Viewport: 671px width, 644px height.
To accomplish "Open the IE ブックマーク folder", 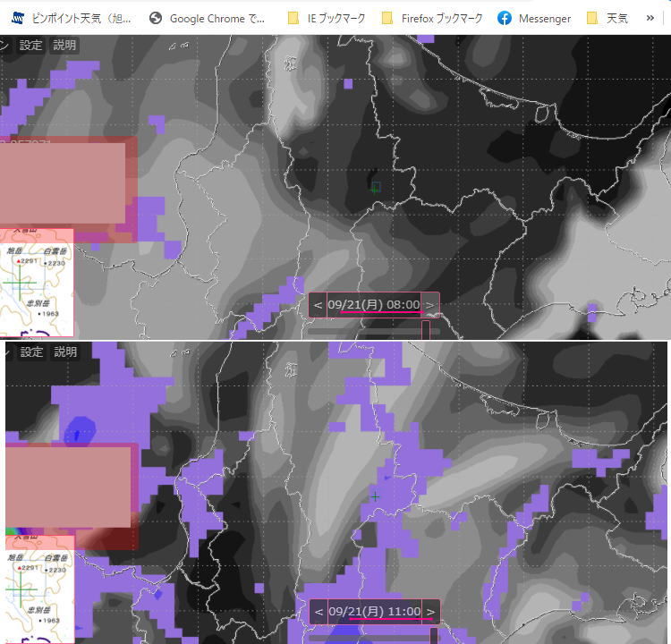I will click(325, 18).
